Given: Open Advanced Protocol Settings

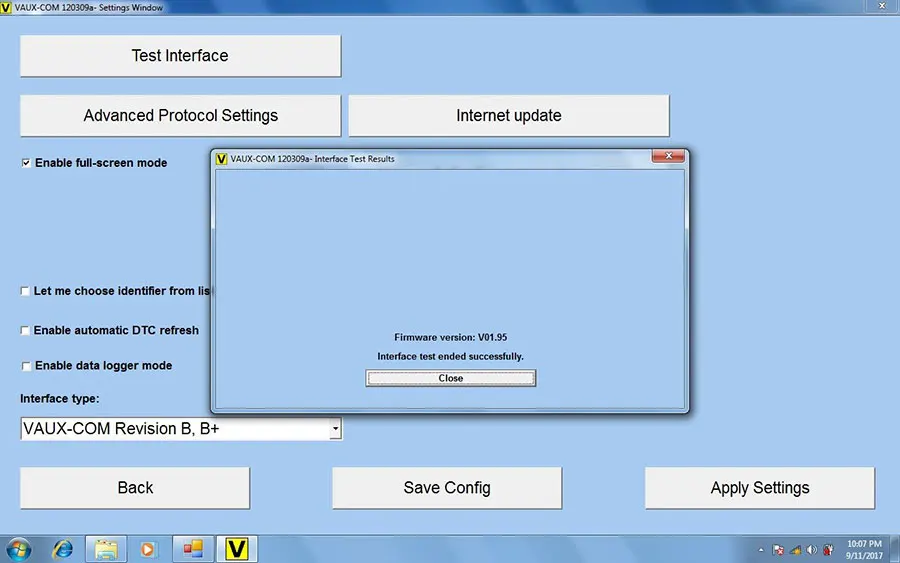Looking at the screenshot, I should coord(180,115).
